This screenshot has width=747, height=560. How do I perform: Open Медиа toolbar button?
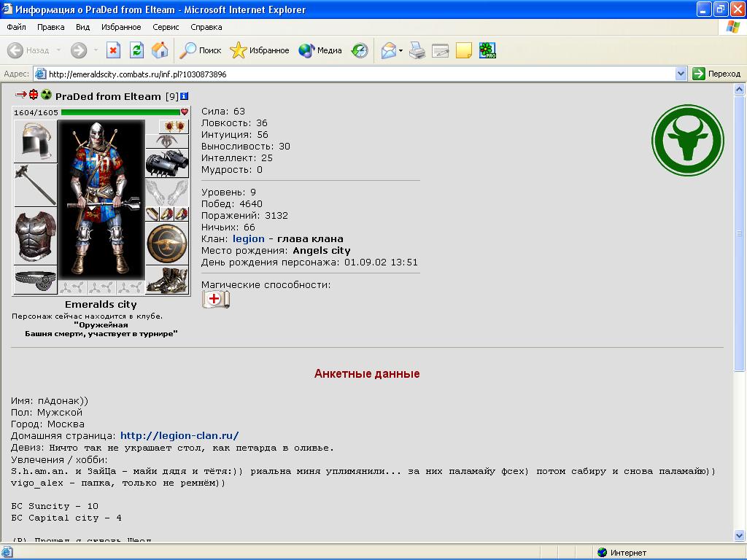click(320, 50)
